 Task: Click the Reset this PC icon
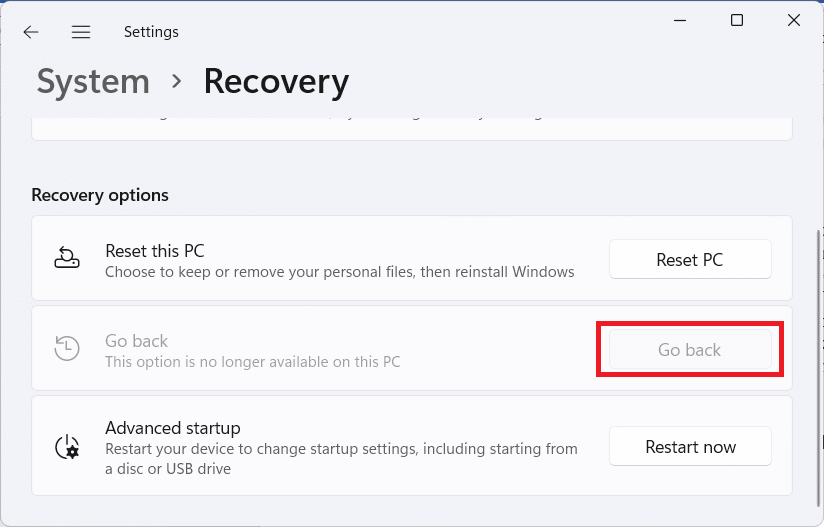(66, 259)
